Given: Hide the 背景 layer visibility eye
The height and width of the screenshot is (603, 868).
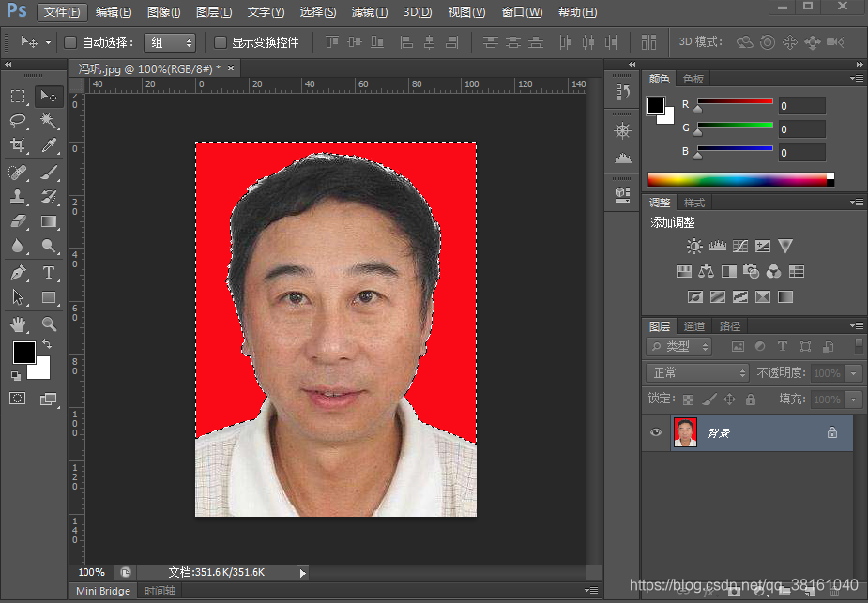Looking at the screenshot, I should click(x=655, y=432).
